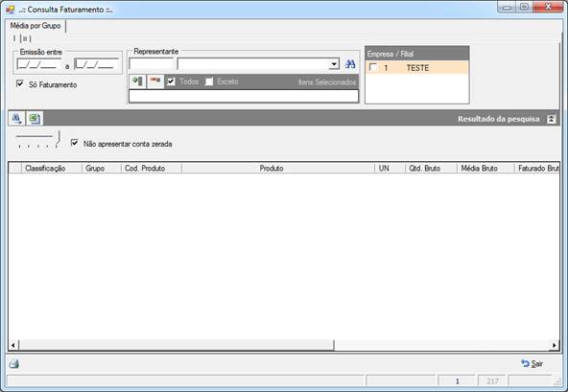
Task: Open the Representante dropdown list
Action: pyautogui.click(x=334, y=64)
